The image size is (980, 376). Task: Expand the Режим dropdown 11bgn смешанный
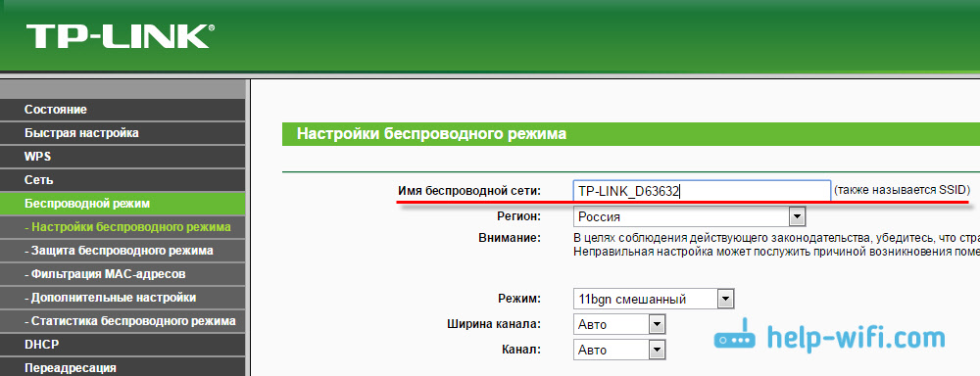653,300
